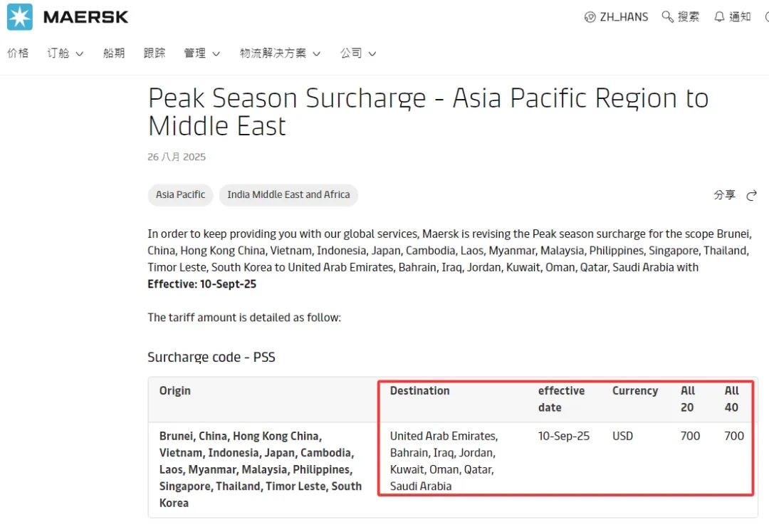Open the 价格 menu item

[18, 53]
